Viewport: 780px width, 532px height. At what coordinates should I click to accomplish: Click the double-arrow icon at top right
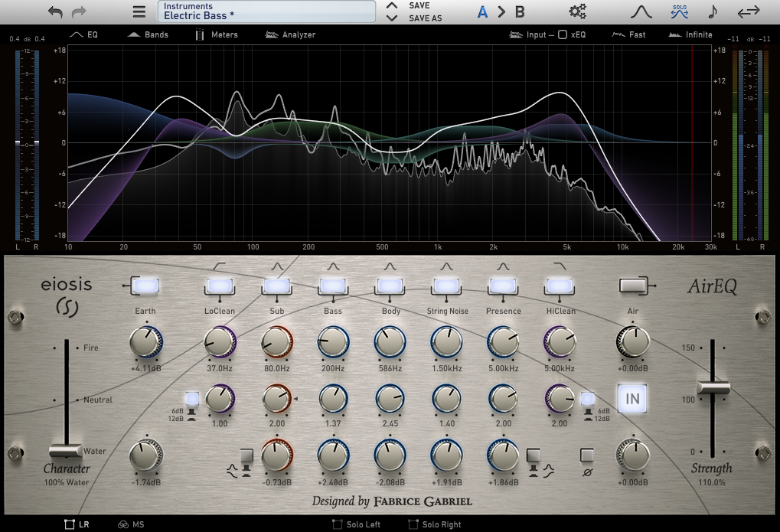click(x=748, y=11)
